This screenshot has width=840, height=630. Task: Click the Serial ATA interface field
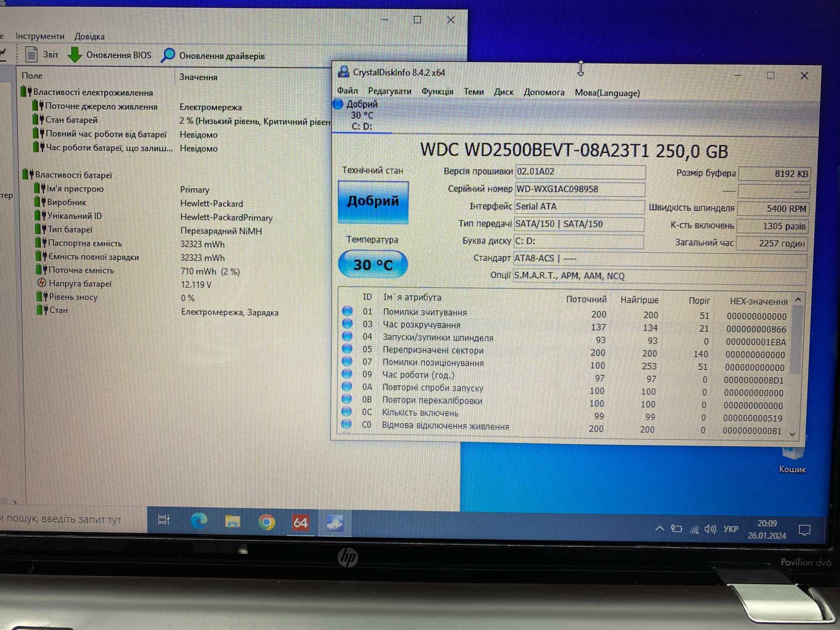(x=580, y=207)
